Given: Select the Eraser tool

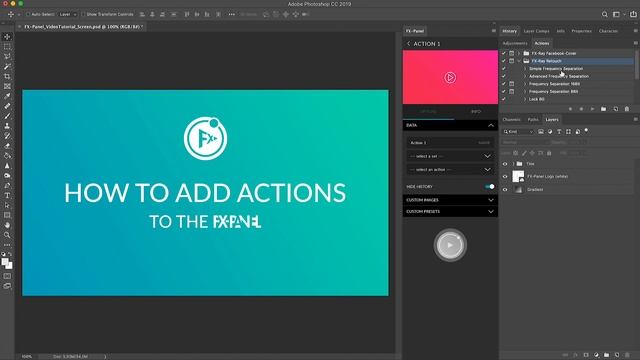Looking at the screenshot, I should tap(7, 146).
